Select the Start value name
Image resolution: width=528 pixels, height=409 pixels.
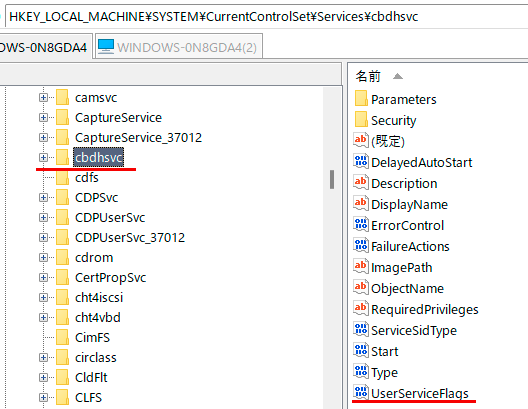385,351
